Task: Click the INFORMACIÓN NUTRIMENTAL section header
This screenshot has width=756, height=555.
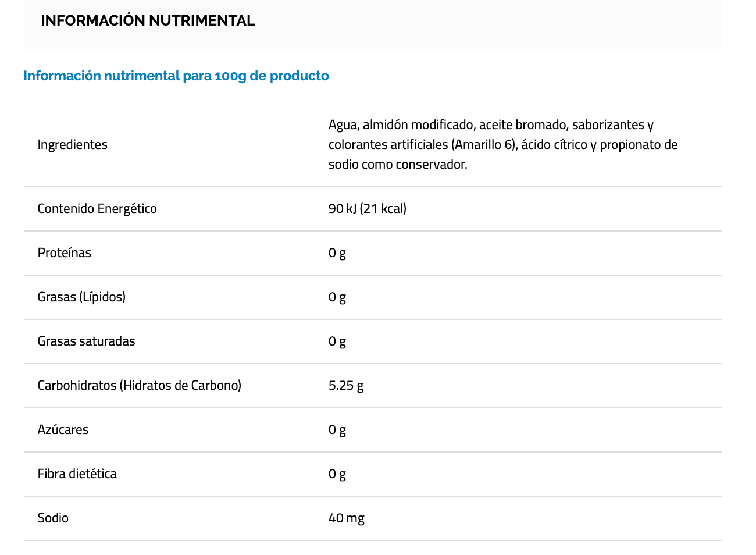Action: [x=148, y=21]
